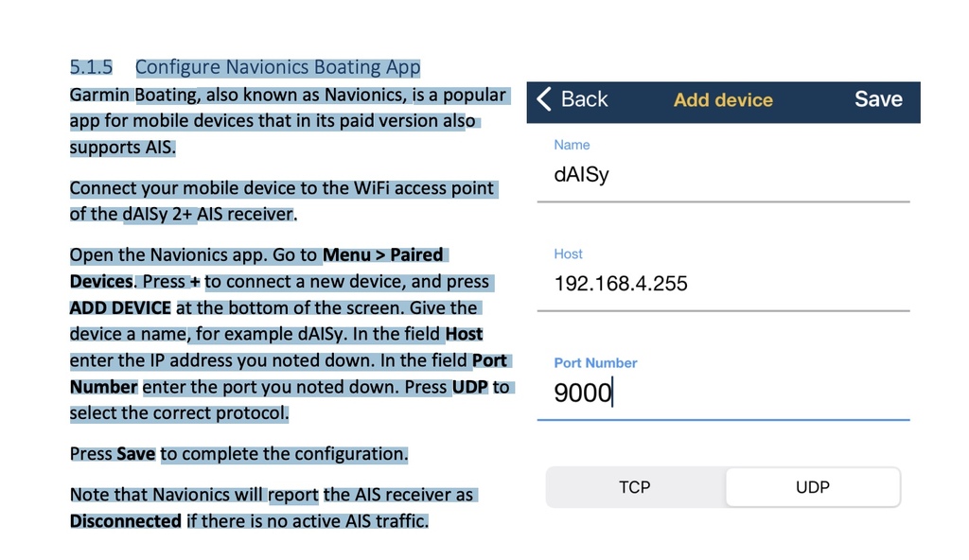Click the 'Name' label above dAISy

572,145
